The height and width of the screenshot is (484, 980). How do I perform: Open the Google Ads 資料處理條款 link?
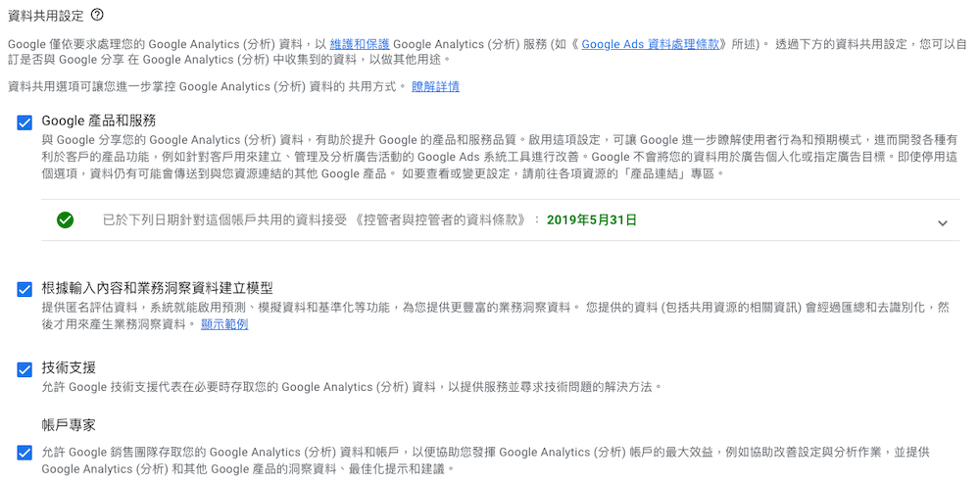click(650, 44)
